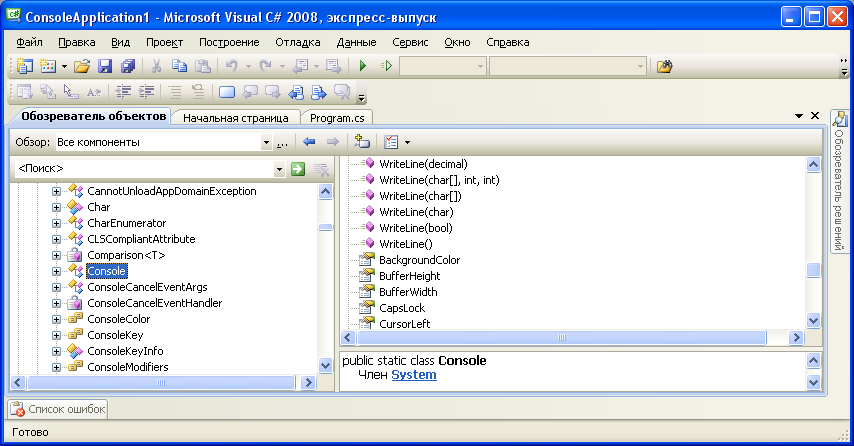Click next bookmark in document icon
The height and width of the screenshot is (446, 854).
click(319, 92)
